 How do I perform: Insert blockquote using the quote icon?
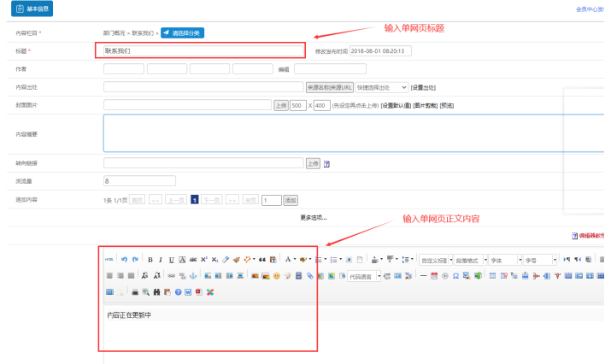[x=262, y=259]
